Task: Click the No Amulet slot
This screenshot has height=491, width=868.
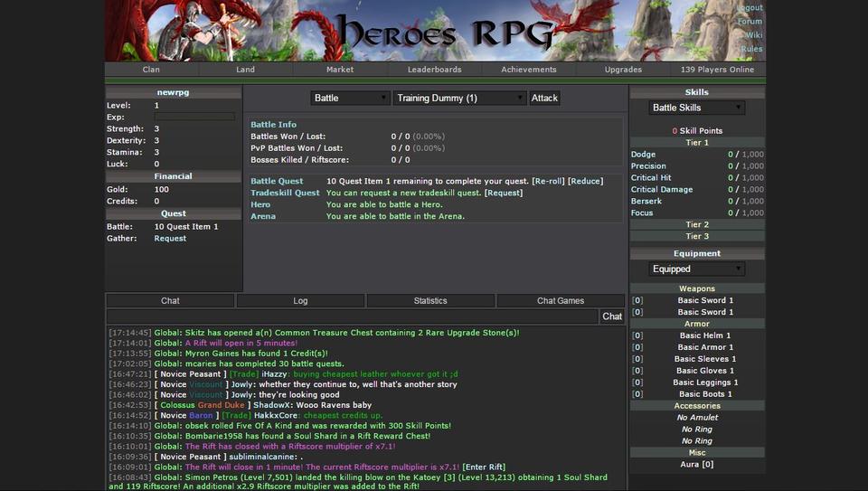Action: (x=697, y=418)
